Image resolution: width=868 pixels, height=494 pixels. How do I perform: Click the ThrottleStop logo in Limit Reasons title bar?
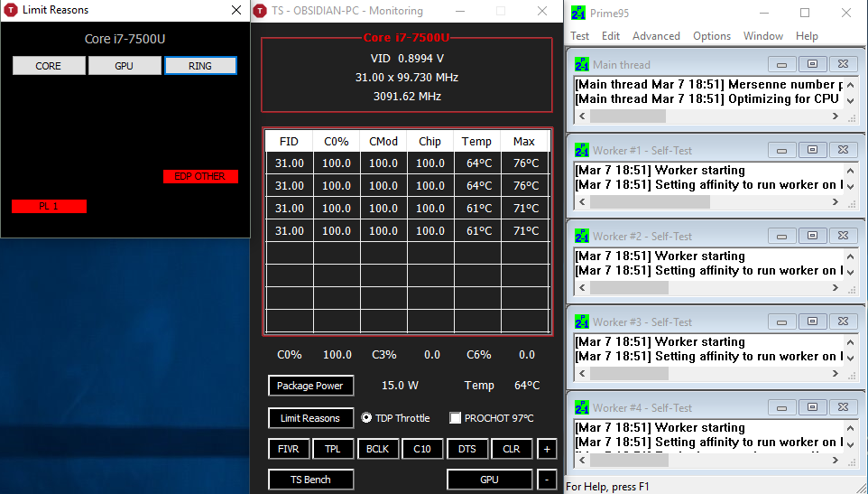coord(11,10)
